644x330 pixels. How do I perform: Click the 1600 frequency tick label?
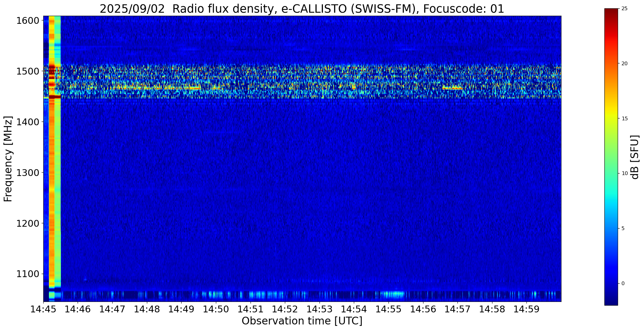[x=28, y=21]
